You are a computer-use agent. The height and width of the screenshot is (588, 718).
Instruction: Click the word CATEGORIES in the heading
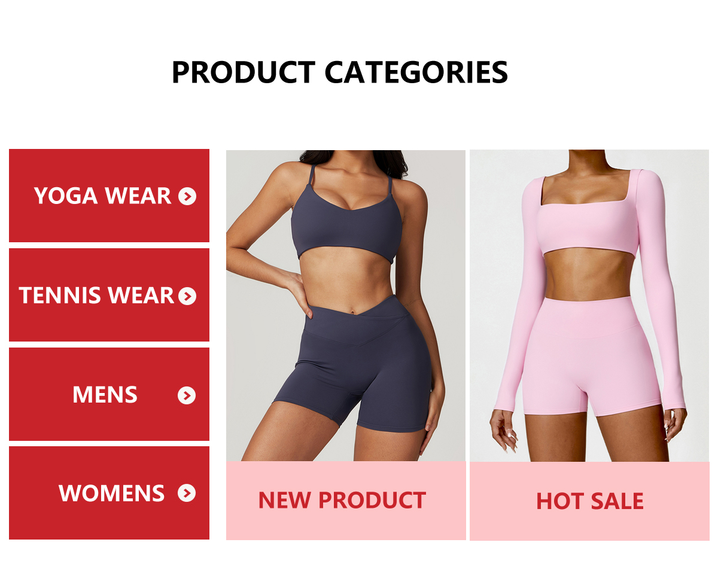pyautogui.click(x=416, y=72)
